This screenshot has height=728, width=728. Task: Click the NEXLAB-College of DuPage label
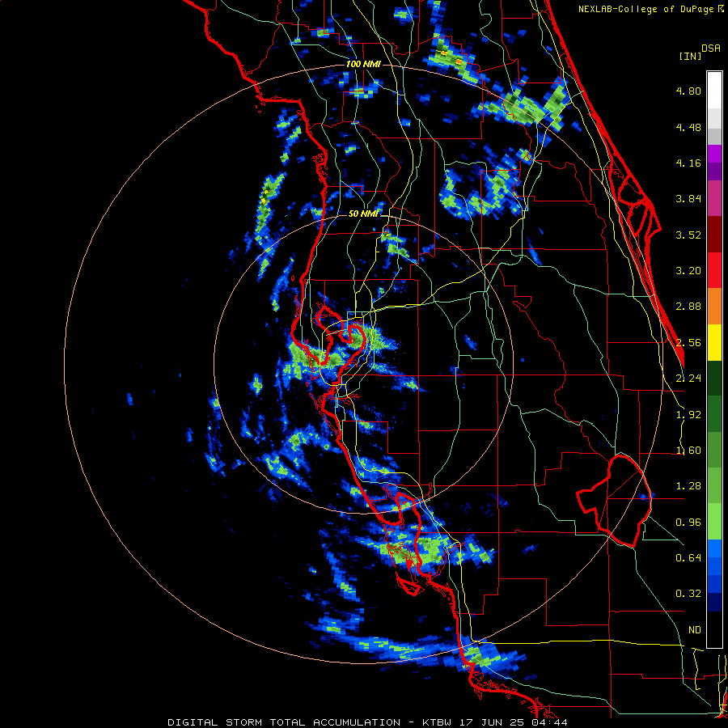[x=647, y=9]
